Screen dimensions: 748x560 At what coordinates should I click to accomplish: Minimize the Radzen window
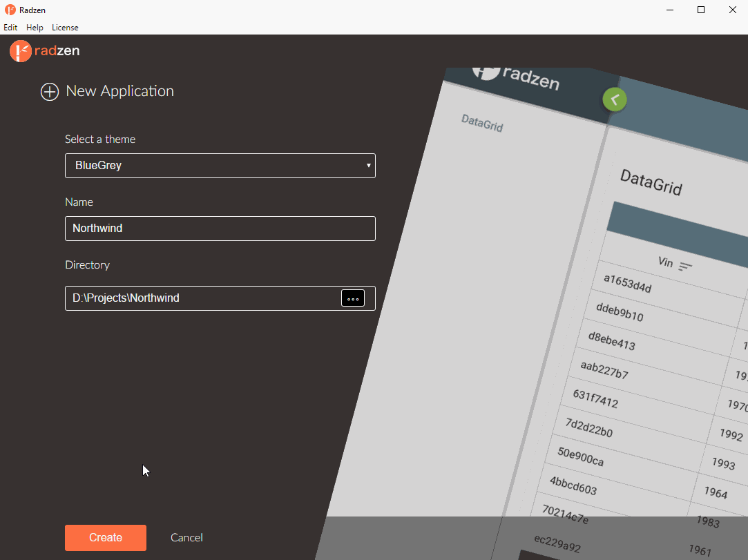tap(670, 10)
